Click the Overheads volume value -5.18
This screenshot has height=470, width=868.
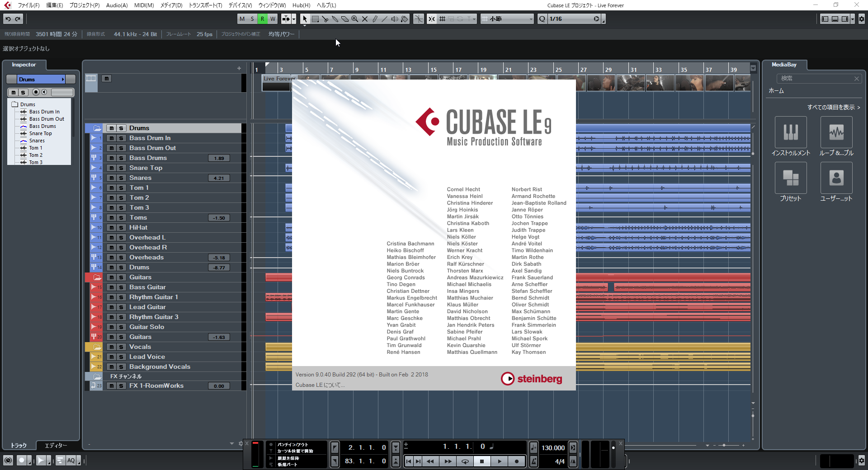[x=219, y=258]
